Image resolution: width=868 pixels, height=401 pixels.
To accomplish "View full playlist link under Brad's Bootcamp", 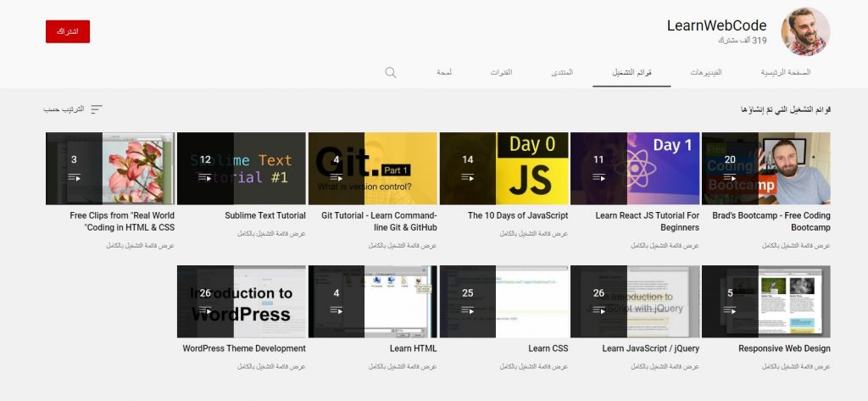I will 796,245.
